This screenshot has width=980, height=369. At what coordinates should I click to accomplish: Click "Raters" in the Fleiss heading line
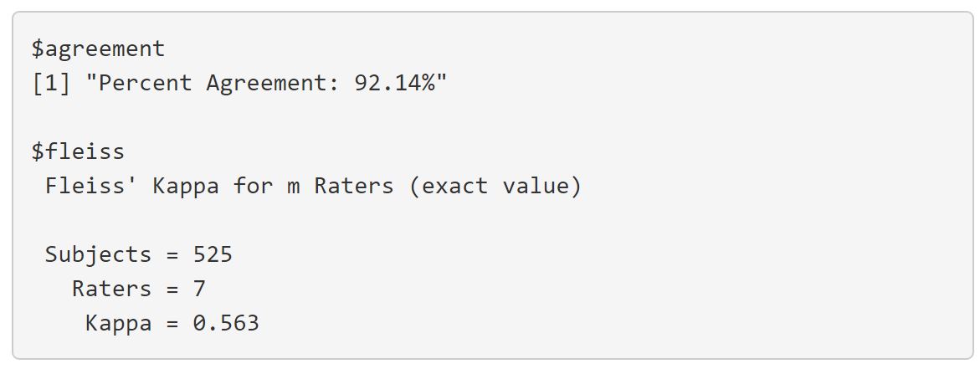coord(353,186)
